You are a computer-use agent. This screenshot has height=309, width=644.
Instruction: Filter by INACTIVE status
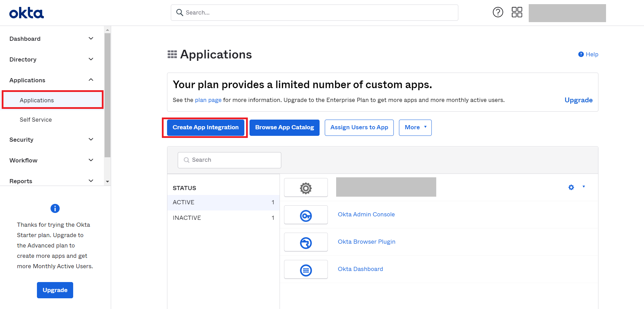pyautogui.click(x=223, y=218)
